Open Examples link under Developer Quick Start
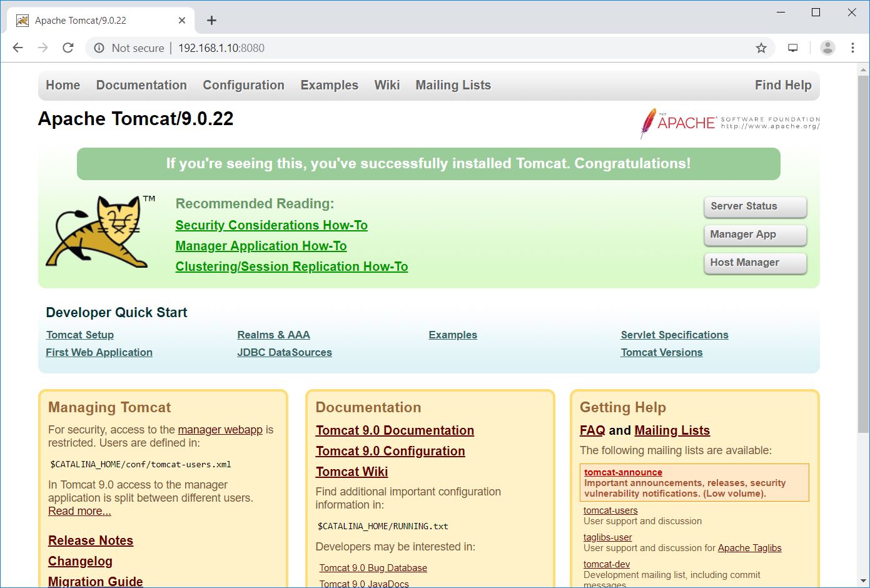This screenshot has width=870, height=588. 453,335
